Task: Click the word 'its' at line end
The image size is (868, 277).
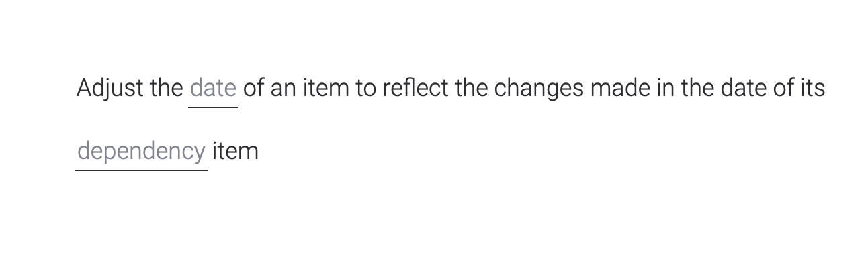Action: coord(812,88)
